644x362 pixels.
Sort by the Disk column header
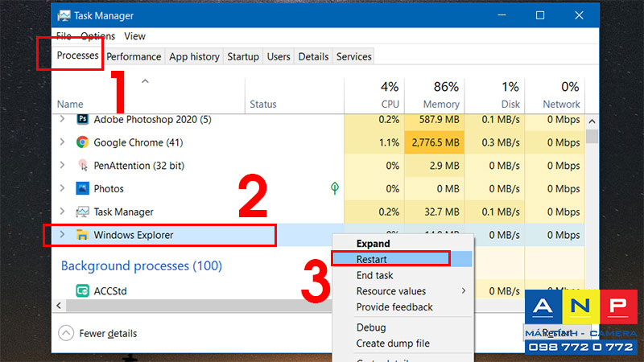510,105
